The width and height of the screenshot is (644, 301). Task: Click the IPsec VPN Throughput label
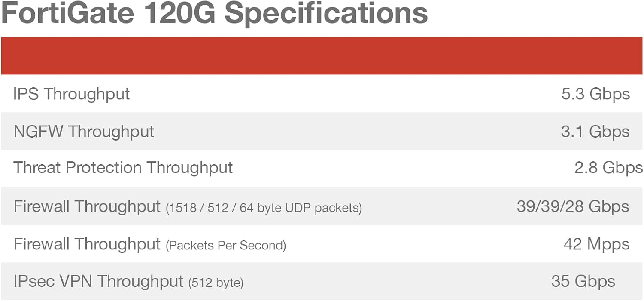tap(98, 282)
